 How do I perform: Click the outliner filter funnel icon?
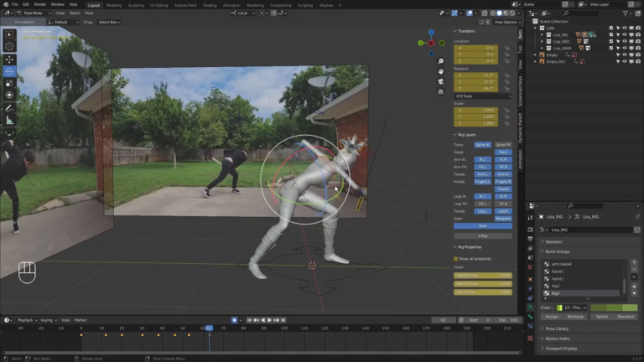(626, 13)
